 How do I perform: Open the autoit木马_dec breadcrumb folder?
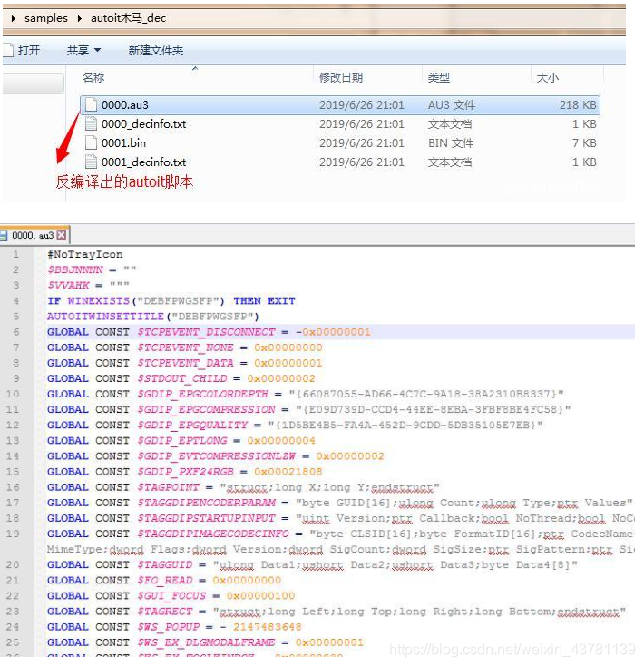point(128,18)
